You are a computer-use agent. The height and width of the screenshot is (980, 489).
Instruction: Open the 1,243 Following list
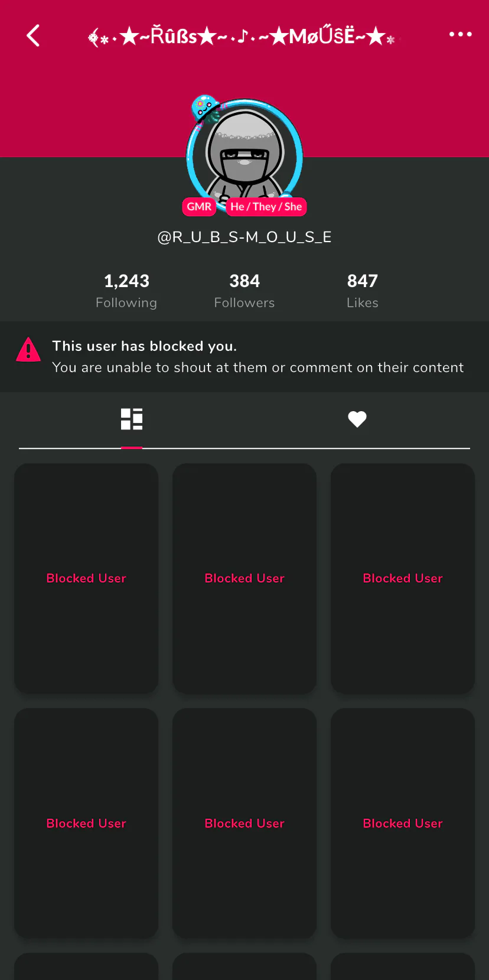[126, 291]
